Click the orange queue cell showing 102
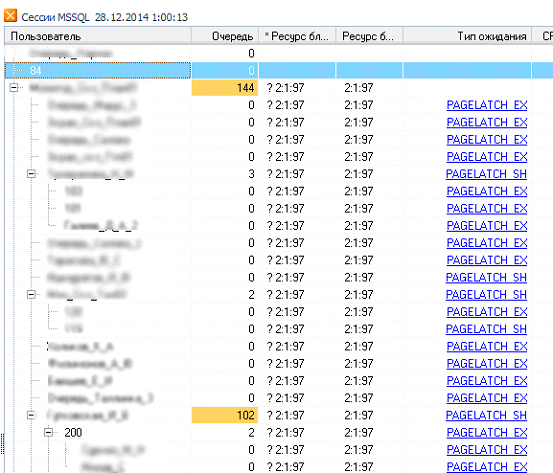 coord(225,415)
